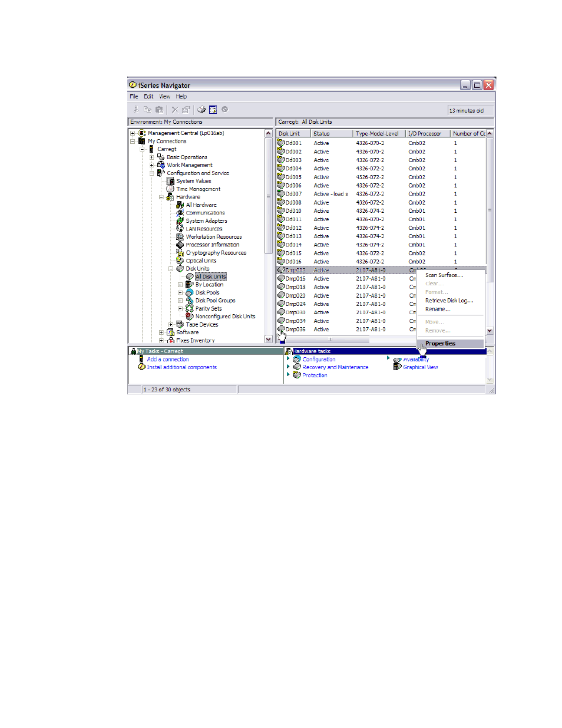Click the Carregt server icon

pos(151,149)
